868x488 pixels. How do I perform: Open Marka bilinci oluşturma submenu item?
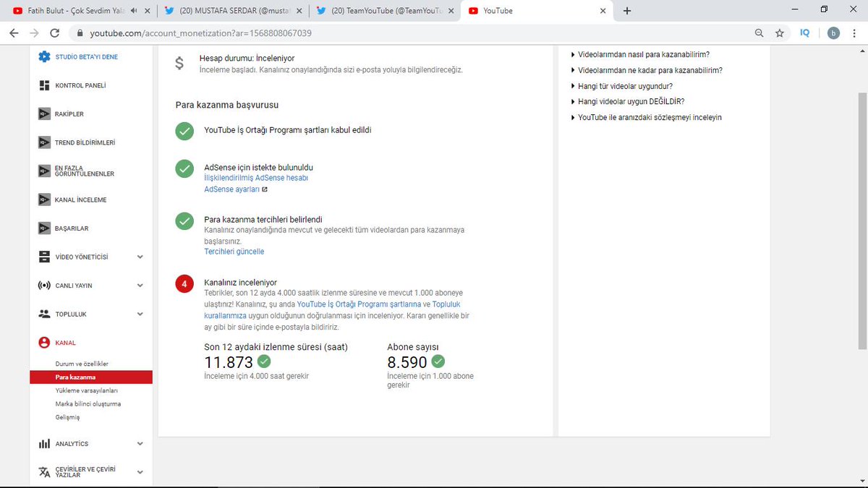[x=88, y=404]
